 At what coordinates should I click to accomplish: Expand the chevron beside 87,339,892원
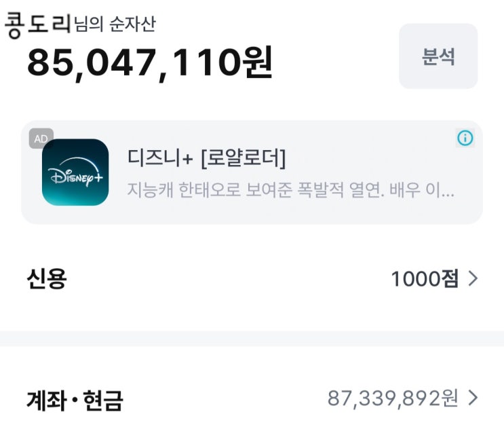[473, 398]
